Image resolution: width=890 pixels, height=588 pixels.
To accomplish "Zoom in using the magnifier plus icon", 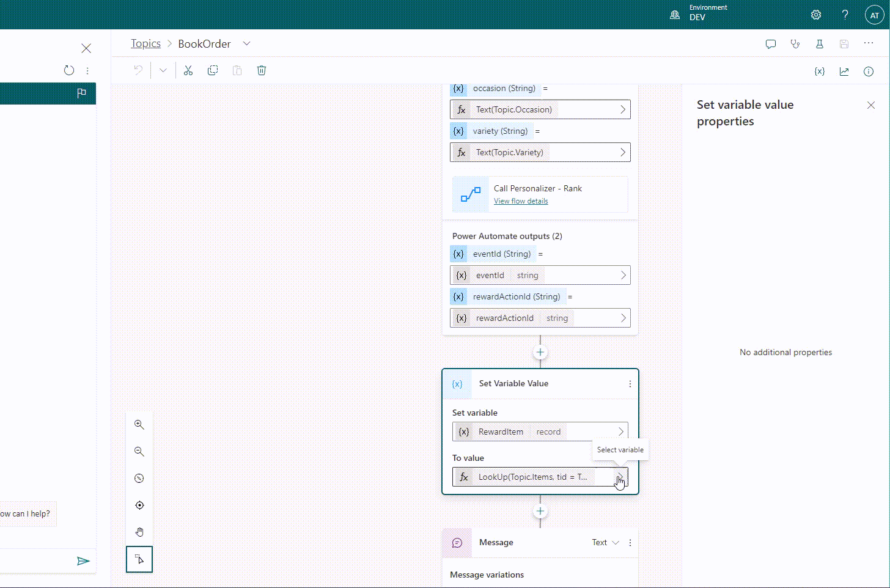I will coord(139,424).
